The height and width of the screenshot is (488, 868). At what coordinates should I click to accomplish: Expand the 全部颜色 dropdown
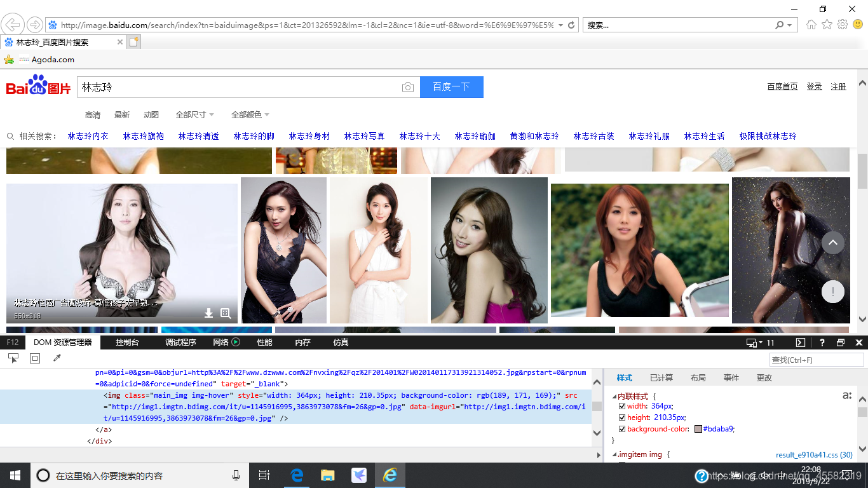250,115
